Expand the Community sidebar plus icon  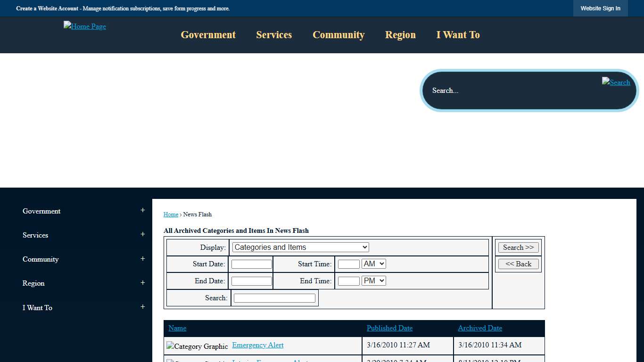click(x=142, y=259)
